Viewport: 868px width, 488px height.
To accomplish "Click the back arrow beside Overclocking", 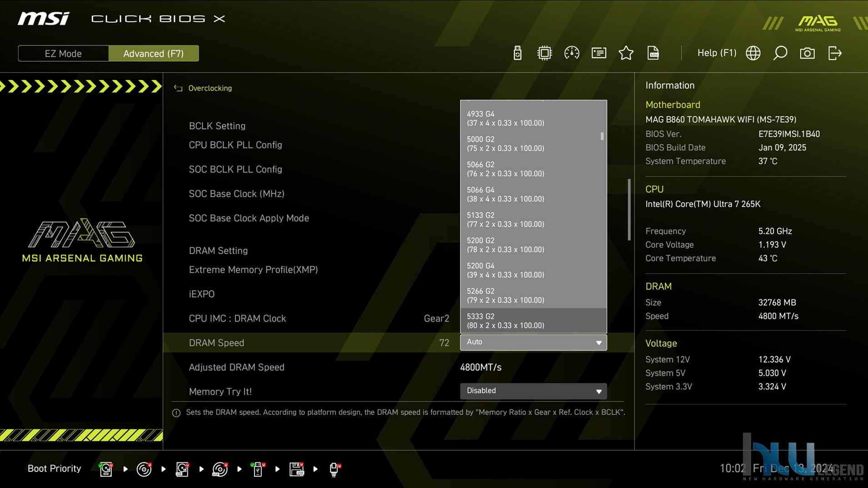I will pos(178,88).
